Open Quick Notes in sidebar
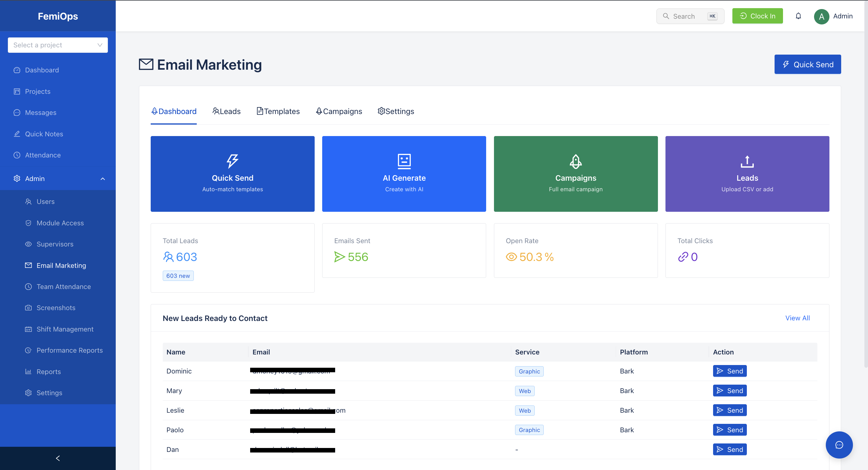 pos(44,134)
